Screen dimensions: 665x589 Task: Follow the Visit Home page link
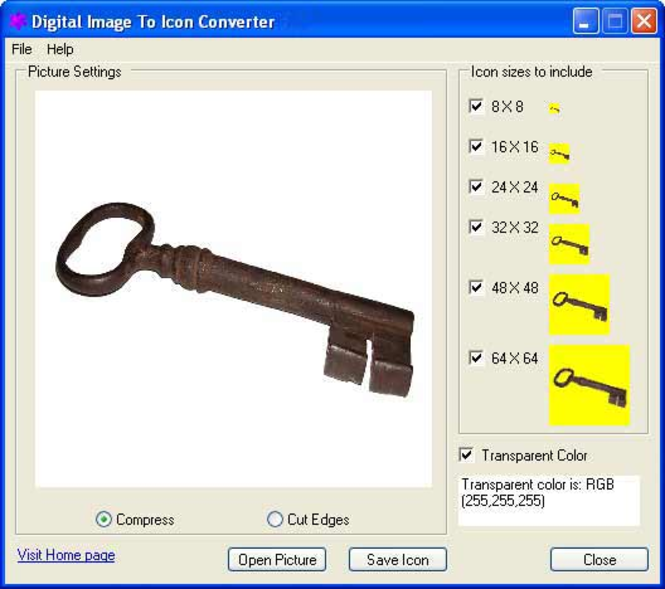pyautogui.click(x=66, y=555)
